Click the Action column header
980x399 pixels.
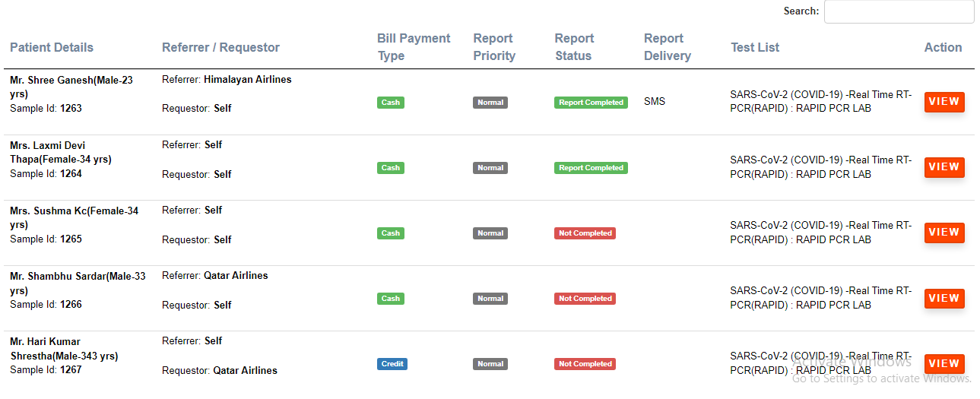point(943,47)
